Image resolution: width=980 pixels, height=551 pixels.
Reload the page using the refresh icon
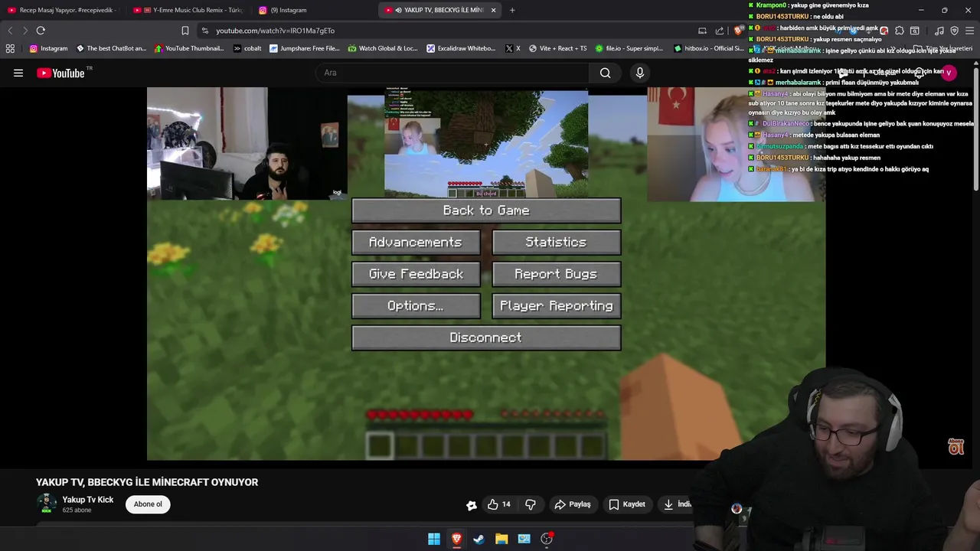(x=41, y=31)
